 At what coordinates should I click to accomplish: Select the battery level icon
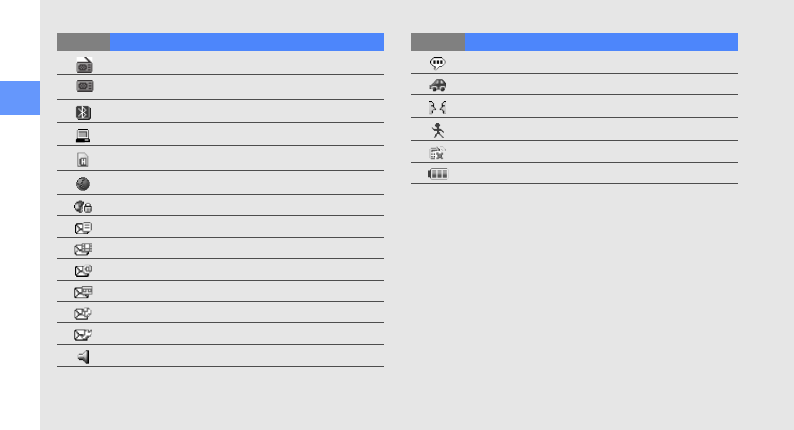[x=438, y=174]
